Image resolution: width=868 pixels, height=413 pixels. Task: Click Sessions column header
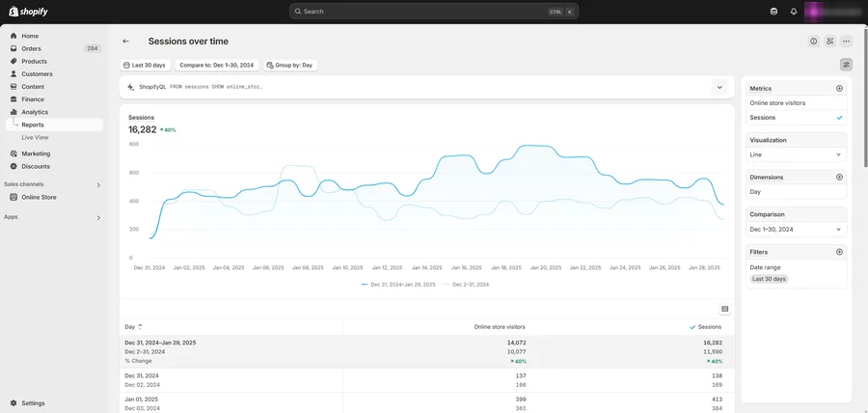706,327
